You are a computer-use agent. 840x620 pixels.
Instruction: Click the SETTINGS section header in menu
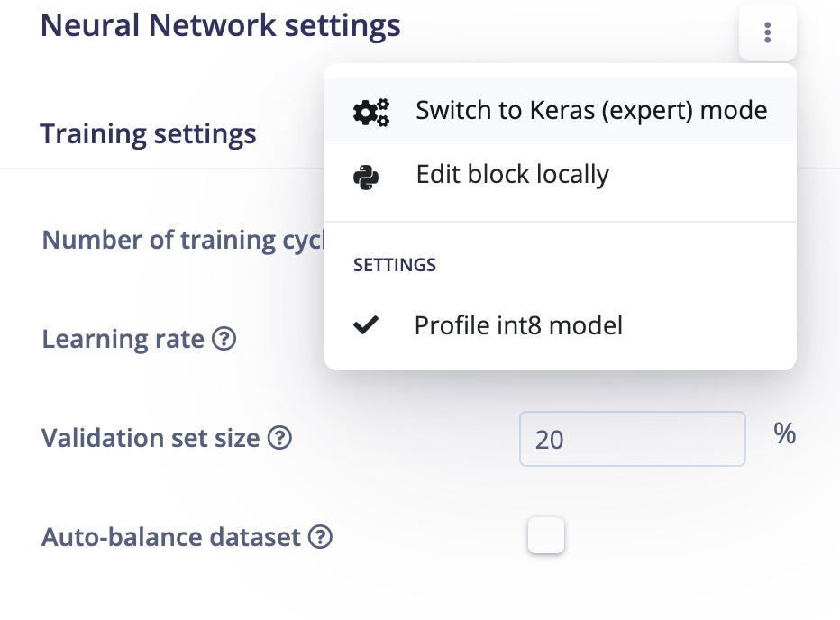point(394,265)
